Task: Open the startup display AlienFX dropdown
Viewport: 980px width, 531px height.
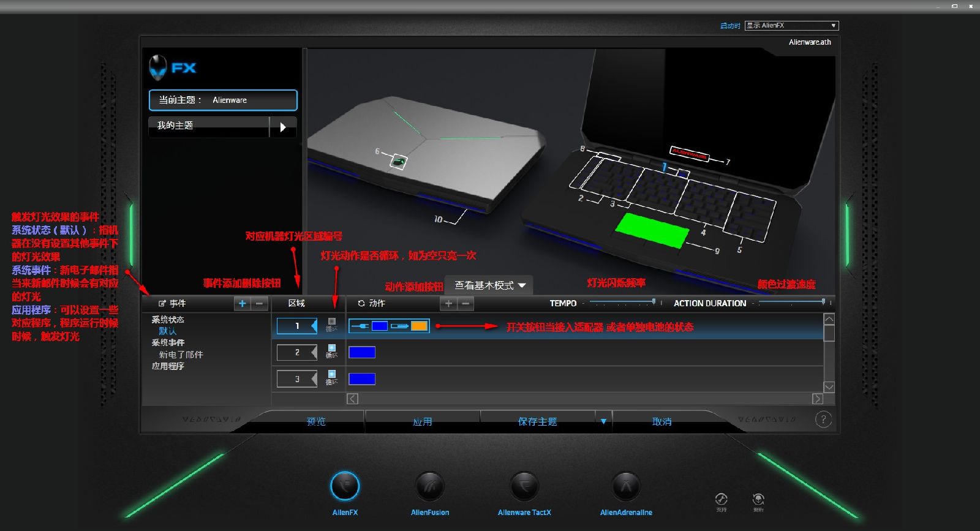Action: tap(791, 26)
